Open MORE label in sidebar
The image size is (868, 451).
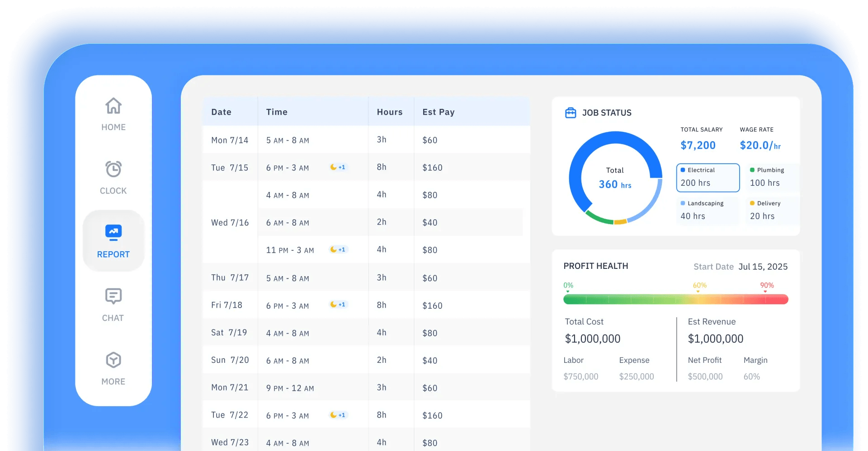coord(113,381)
